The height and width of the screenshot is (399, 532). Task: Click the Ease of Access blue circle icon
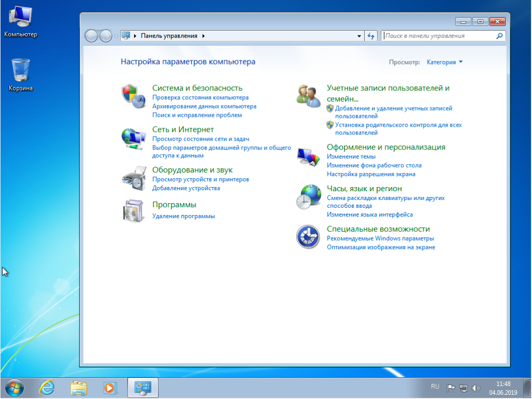[x=308, y=236]
